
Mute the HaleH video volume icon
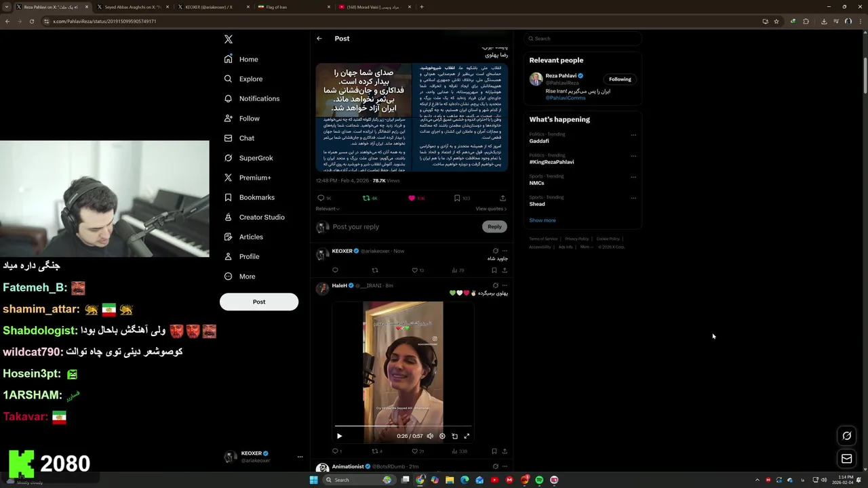coord(430,436)
